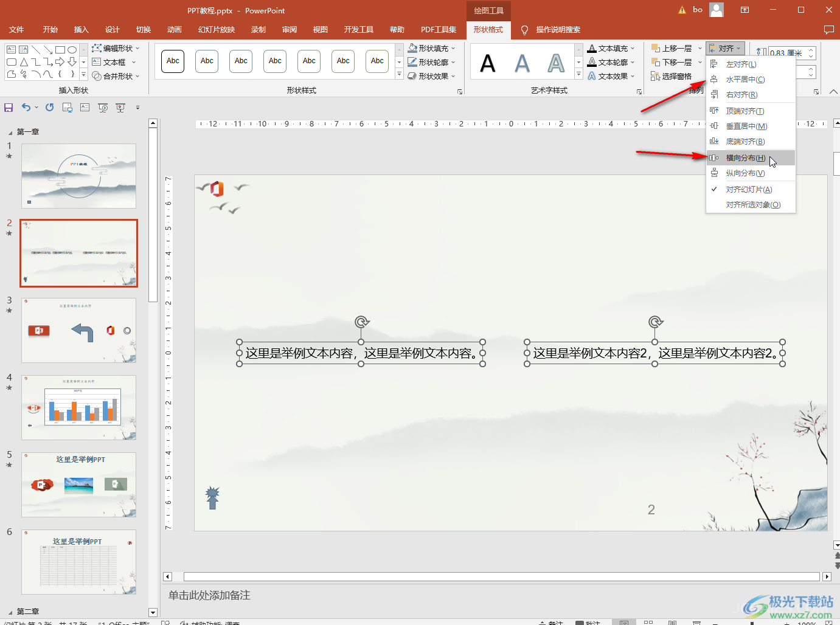840x625 pixels.
Task: Select the right block arrow shape
Action: [x=60, y=62]
